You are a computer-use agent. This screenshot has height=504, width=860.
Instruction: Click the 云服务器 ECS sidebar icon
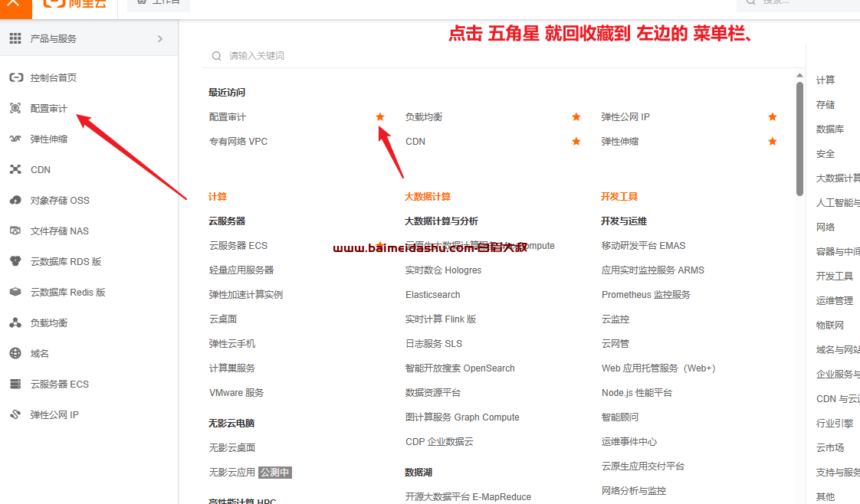(15, 384)
